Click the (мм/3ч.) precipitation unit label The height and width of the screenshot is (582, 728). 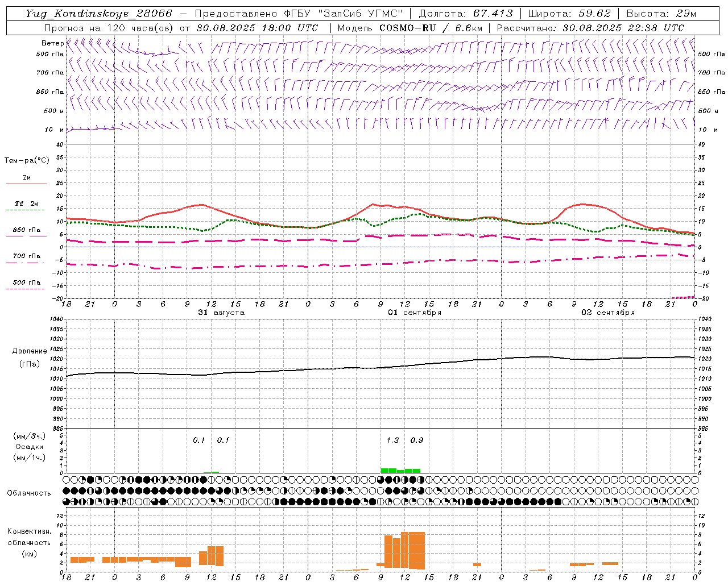pyautogui.click(x=29, y=436)
